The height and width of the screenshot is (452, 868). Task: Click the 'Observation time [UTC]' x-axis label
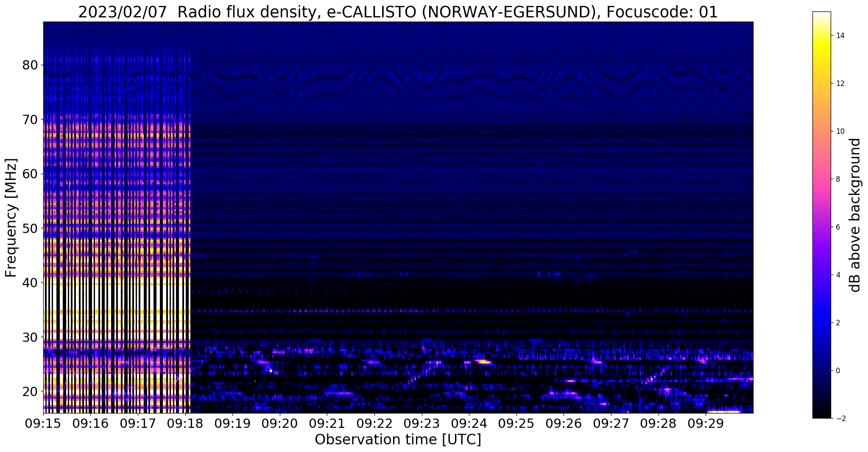click(x=398, y=440)
